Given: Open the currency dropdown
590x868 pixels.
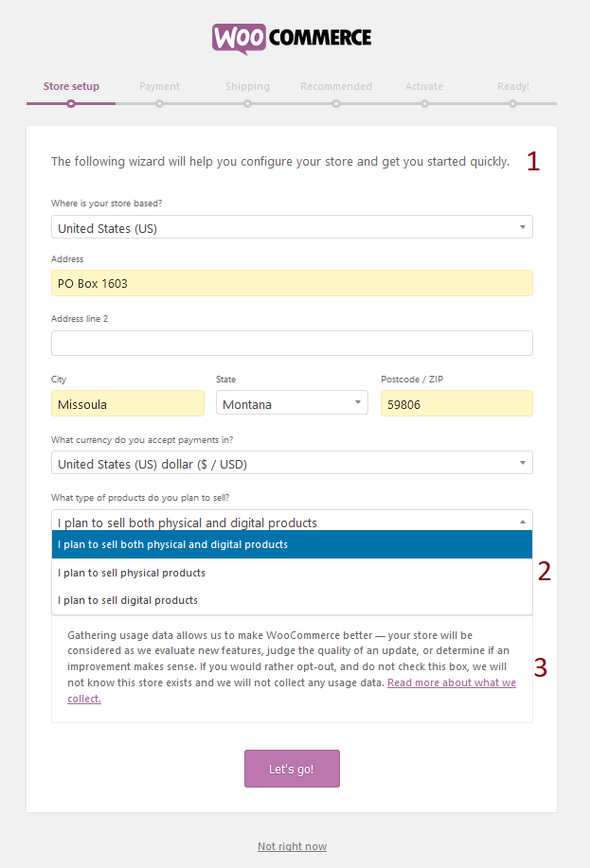Looking at the screenshot, I should tap(292, 463).
